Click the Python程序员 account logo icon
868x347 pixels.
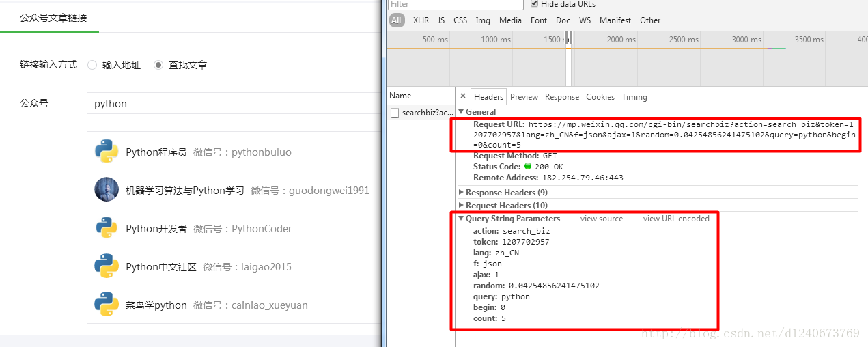[x=107, y=152]
